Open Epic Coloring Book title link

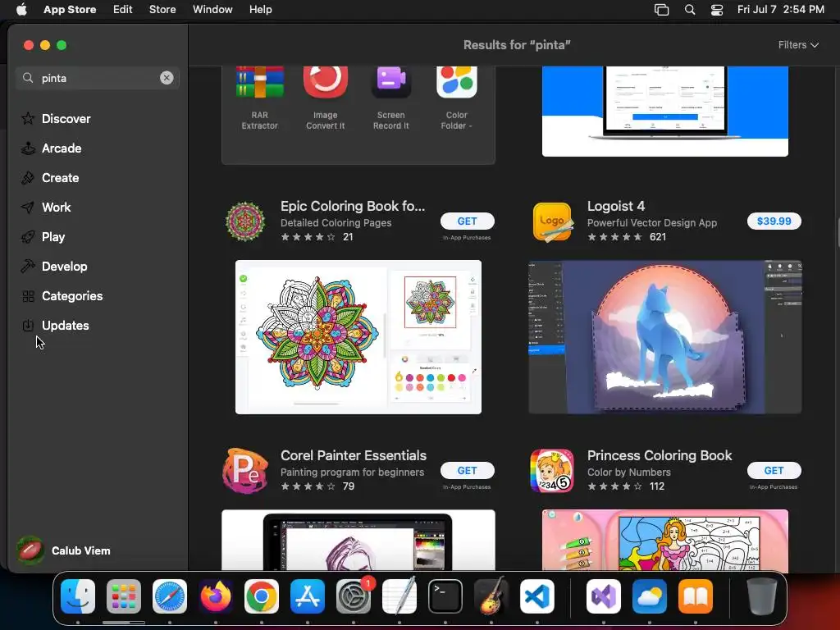click(x=353, y=206)
